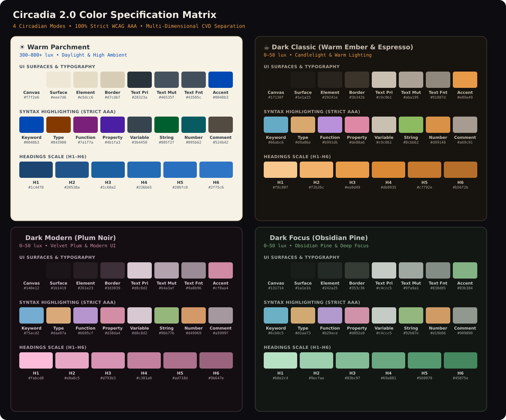
Task: Select Dark Modern Number swatch #d49969
Action: click(x=194, y=315)
